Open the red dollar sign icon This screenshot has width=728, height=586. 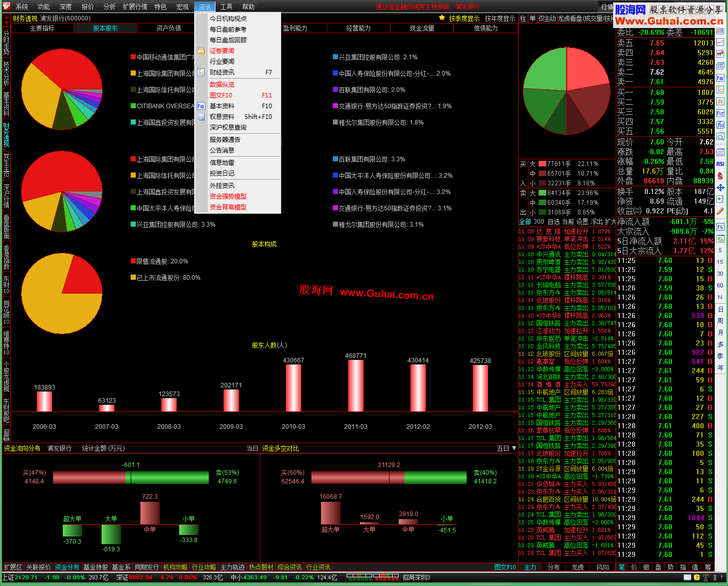720,176
